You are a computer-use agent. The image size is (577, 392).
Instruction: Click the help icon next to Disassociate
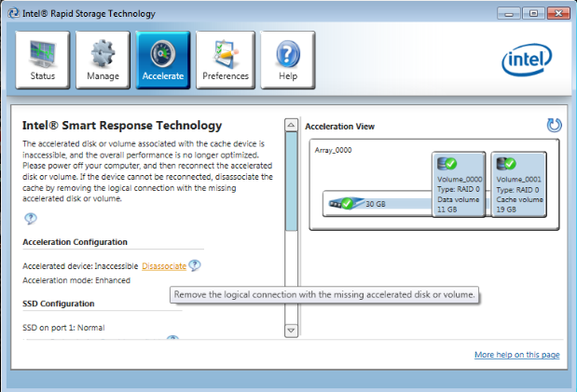194,265
